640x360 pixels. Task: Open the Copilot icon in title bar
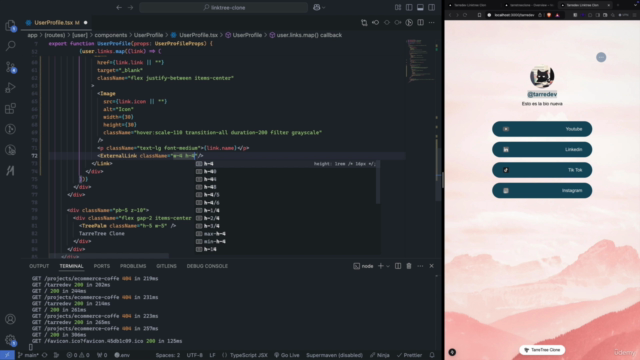(x=317, y=7)
